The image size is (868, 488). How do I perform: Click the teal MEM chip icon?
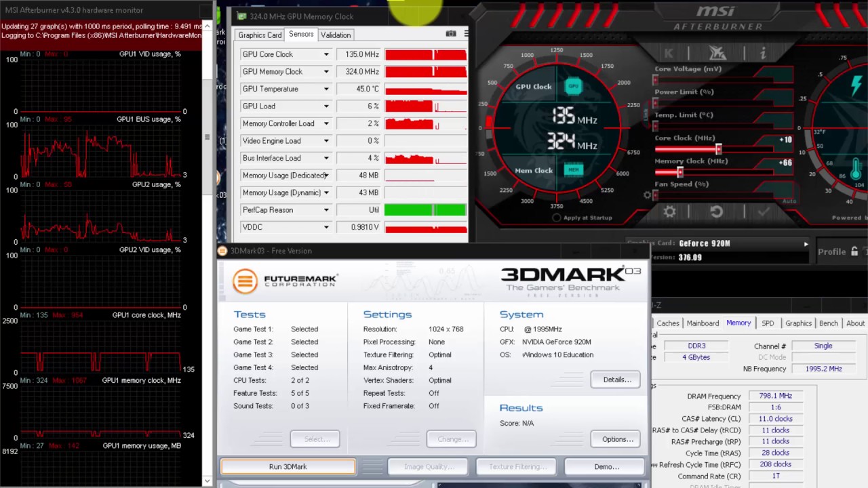coord(573,169)
